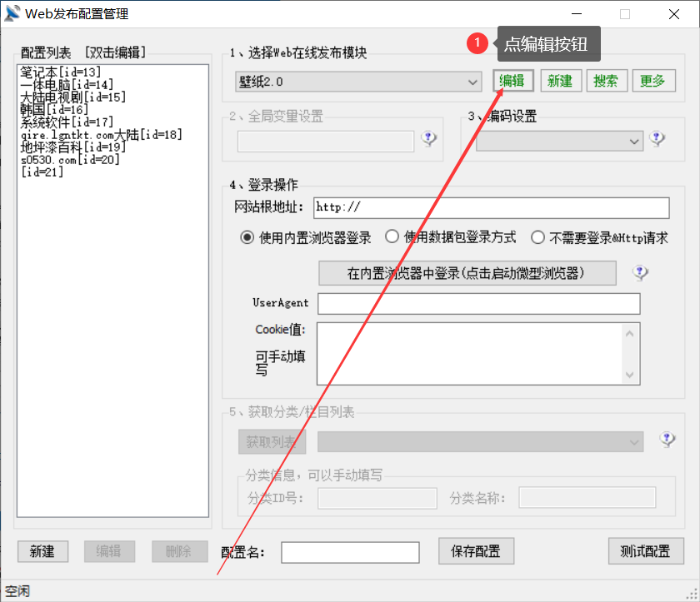Open the 壁纸2.0 module dropdown
The height and width of the screenshot is (602, 700).
point(358,81)
